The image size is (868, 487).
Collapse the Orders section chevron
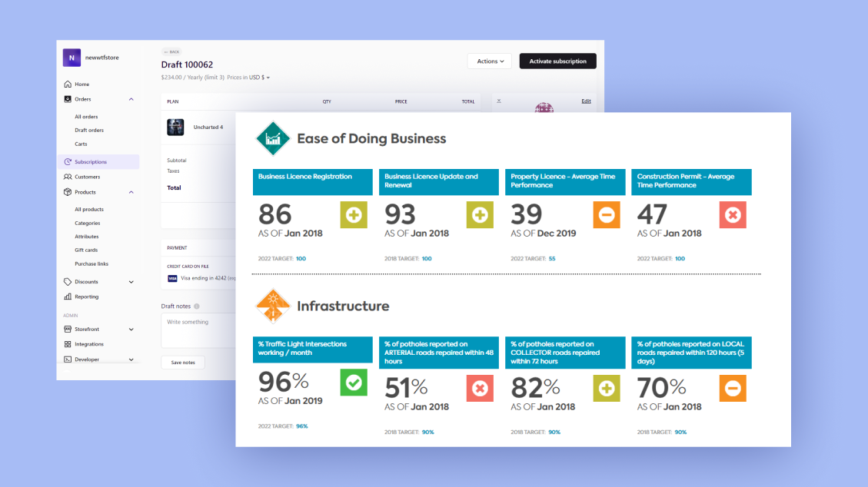tap(131, 99)
